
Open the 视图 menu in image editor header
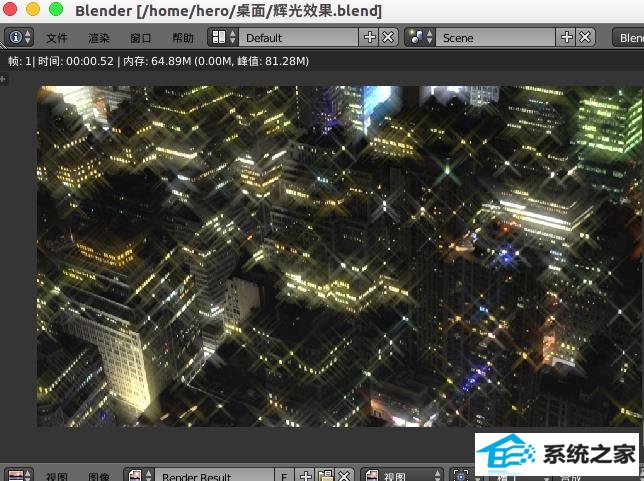click(x=57, y=476)
